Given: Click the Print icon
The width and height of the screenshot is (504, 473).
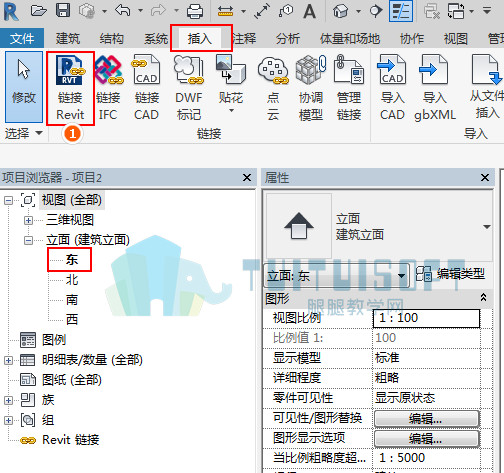Looking at the screenshot, I should pos(195,11).
